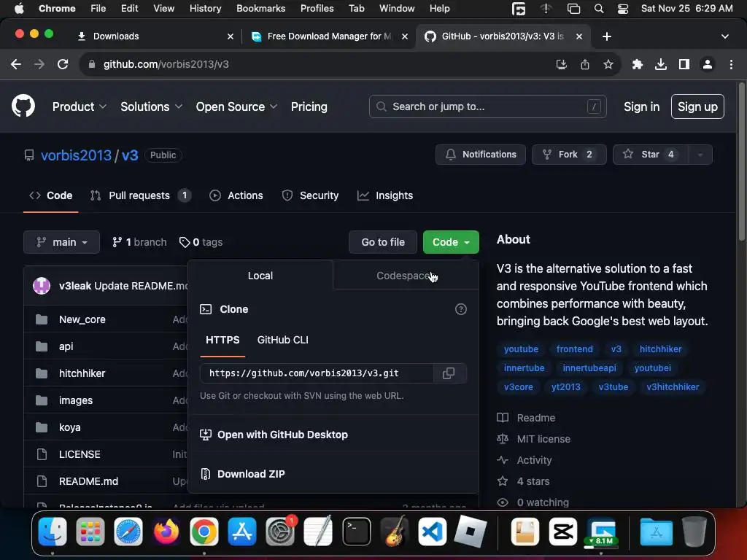Click the Notifications button
This screenshot has height=560, width=747.
point(480,155)
